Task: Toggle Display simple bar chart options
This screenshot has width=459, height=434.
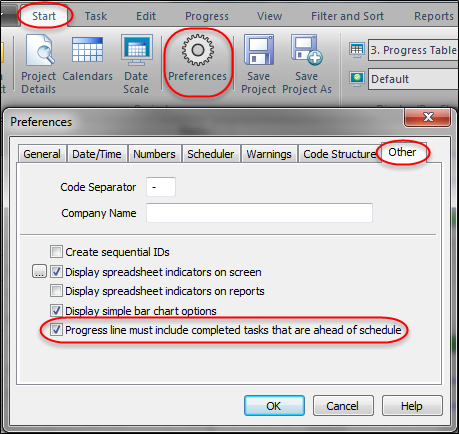Action: click(56, 310)
